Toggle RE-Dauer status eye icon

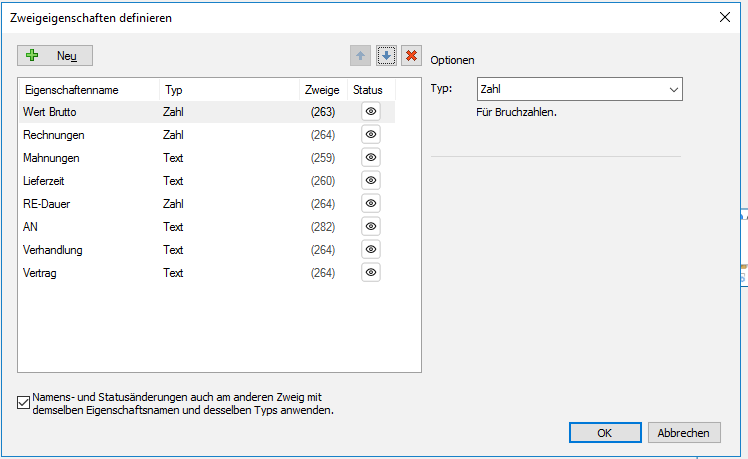(371, 204)
